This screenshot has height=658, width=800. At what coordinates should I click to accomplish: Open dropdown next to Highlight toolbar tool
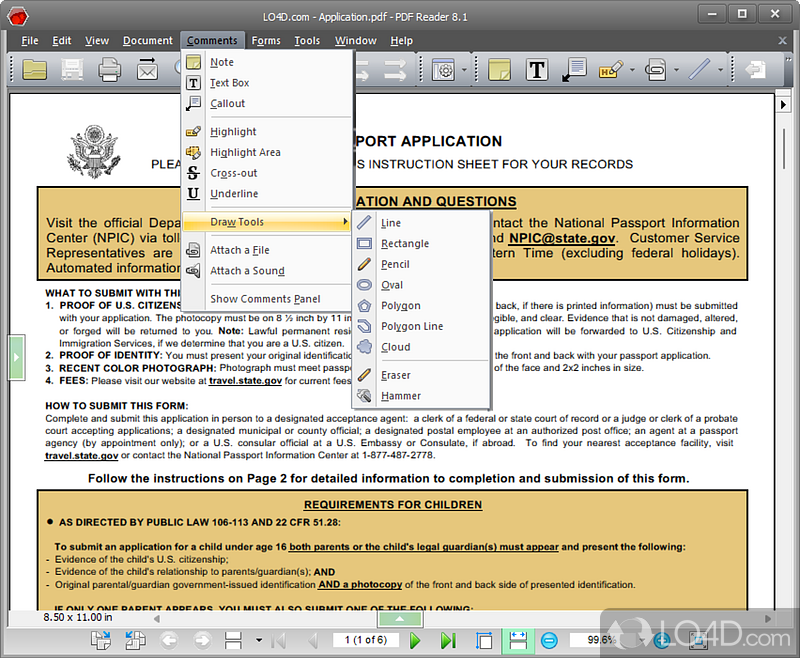632,70
